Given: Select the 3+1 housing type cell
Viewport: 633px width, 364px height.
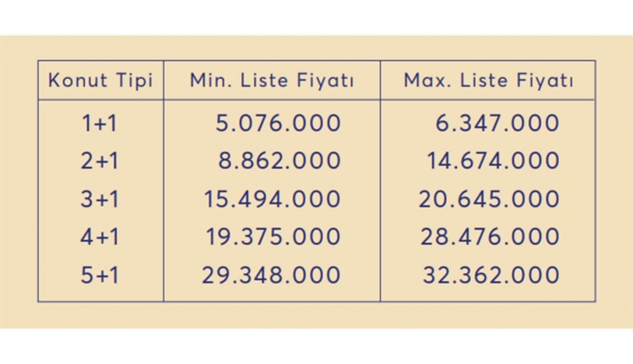Looking at the screenshot, I should 100,200.
